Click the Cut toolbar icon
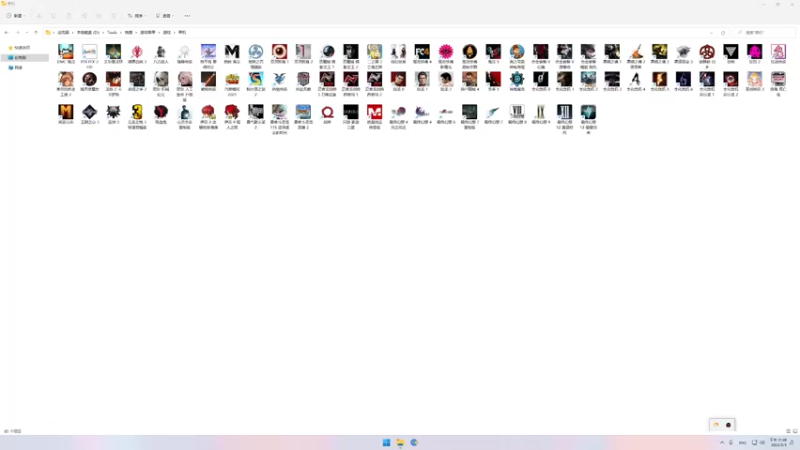This screenshot has height=450, width=800. click(39, 16)
